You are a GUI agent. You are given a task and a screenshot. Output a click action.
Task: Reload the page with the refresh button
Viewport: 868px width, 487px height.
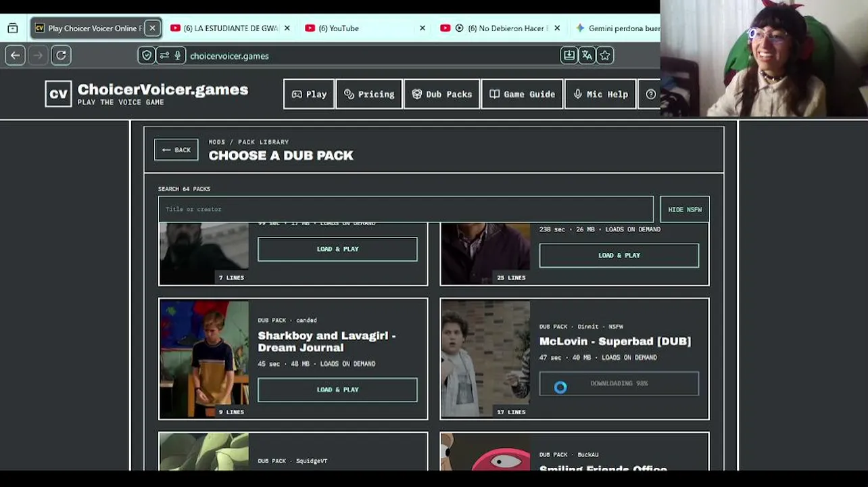(61, 55)
